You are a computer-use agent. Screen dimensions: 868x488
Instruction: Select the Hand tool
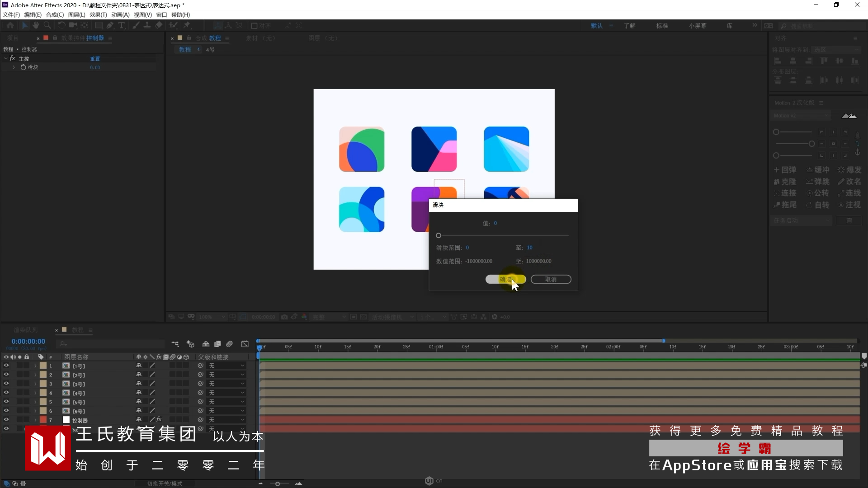coord(36,26)
